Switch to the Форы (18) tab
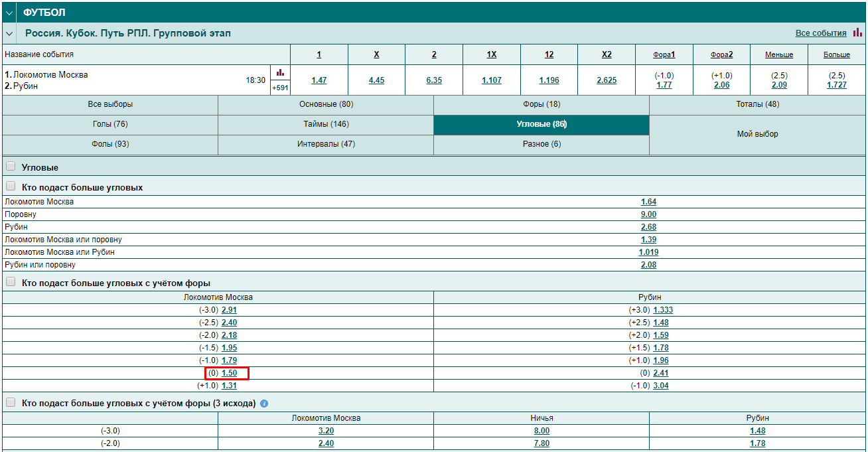This screenshot has width=868, height=452. point(541,105)
